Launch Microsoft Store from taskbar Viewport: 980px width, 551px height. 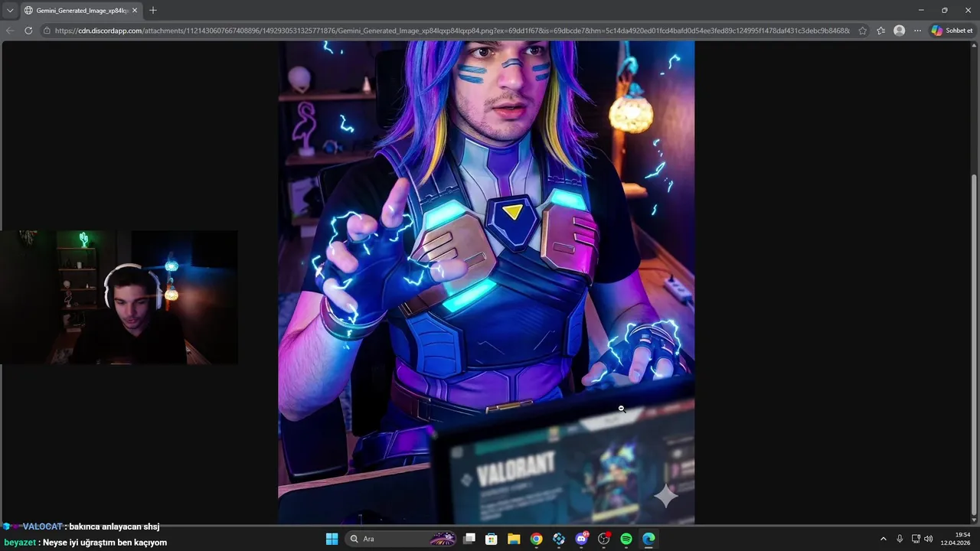[492, 539]
